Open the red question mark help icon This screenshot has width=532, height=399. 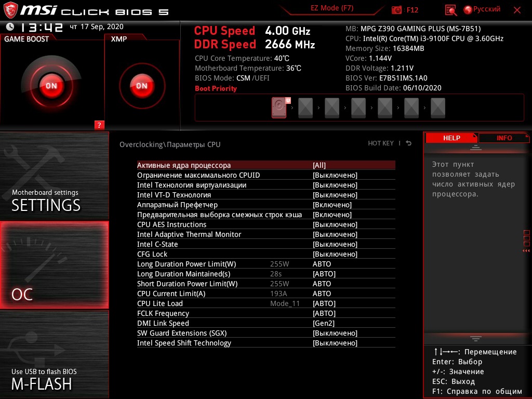coord(99,125)
